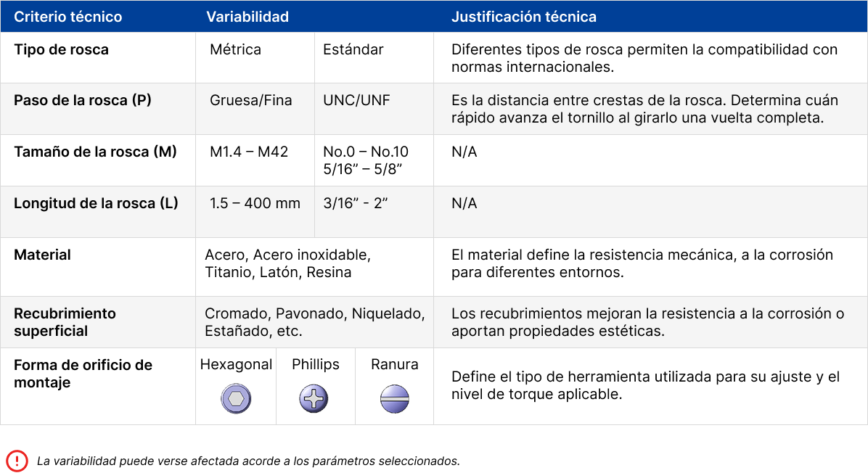Select the "Forma de orificio de montaje" label
Screen dimensions: 868x473
click(83, 374)
